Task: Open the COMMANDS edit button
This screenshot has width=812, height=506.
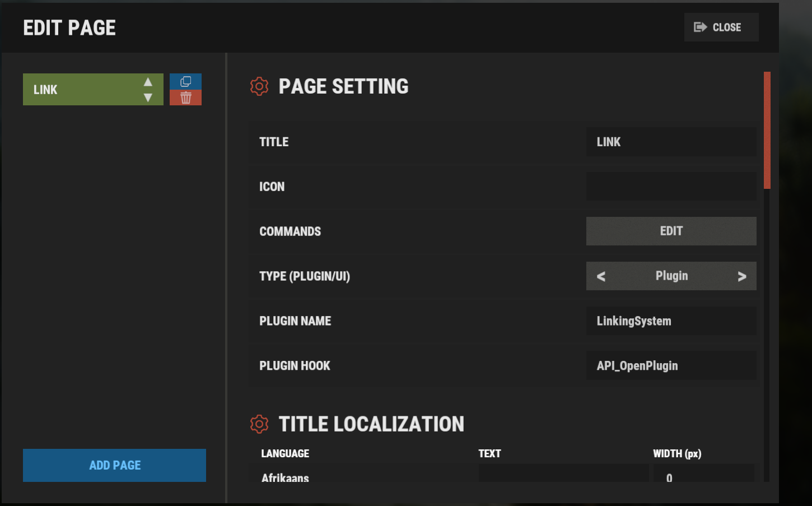Action: [x=671, y=231]
